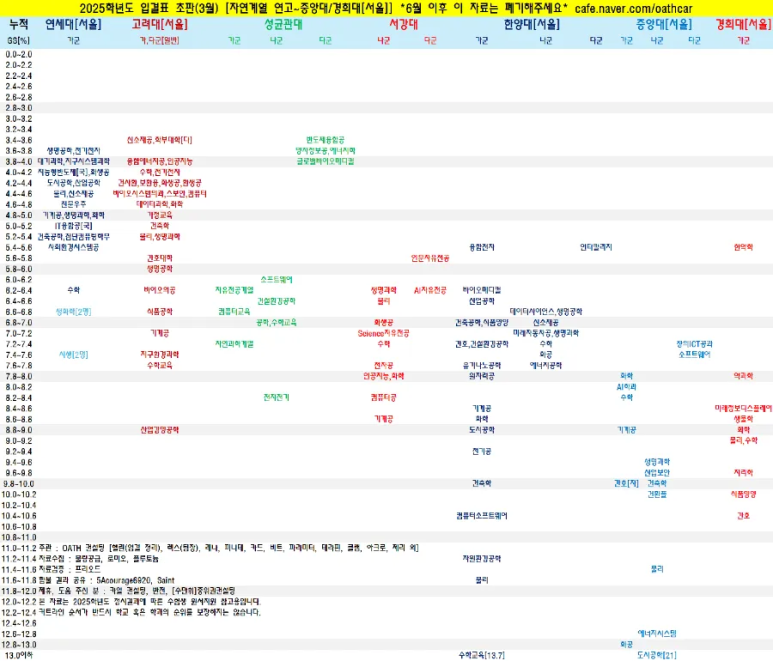Click the '13.0이하' row label
This screenshot has height=661, width=773.
pyautogui.click(x=19, y=656)
